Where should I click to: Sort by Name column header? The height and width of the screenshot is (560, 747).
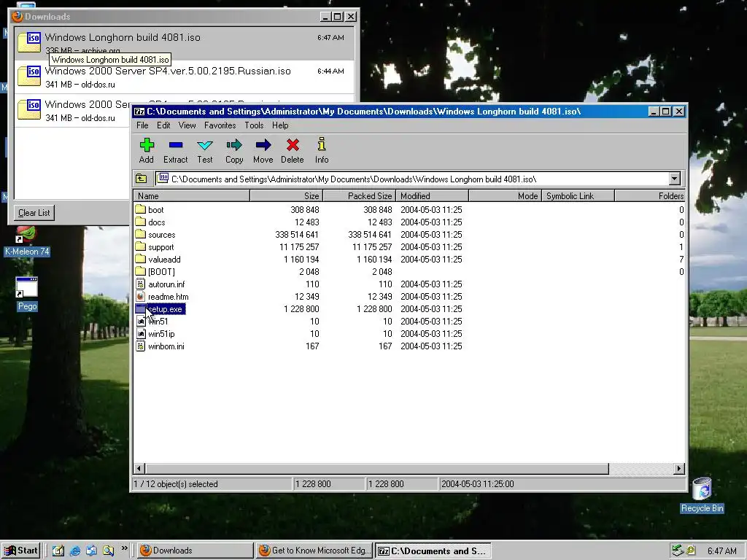click(192, 195)
